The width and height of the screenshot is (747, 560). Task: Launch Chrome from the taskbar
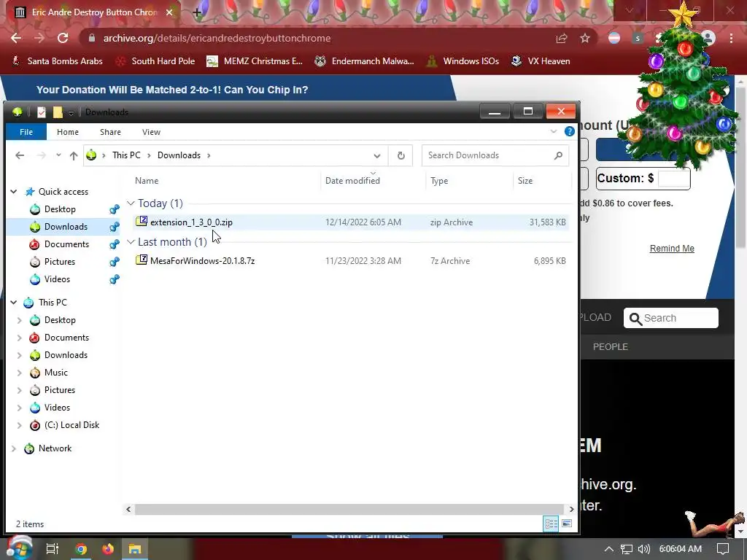coord(81,549)
